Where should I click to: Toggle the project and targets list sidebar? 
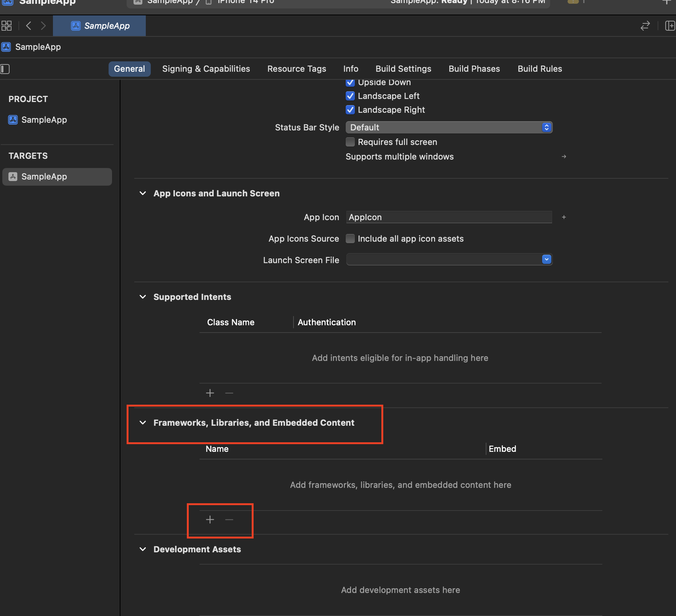[x=5, y=69]
